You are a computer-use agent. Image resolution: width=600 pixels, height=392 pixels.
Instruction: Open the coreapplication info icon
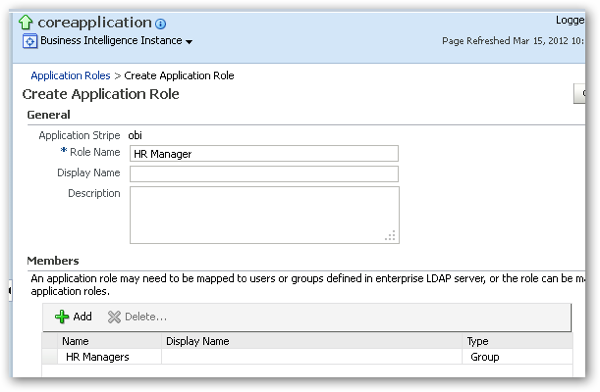[161, 24]
